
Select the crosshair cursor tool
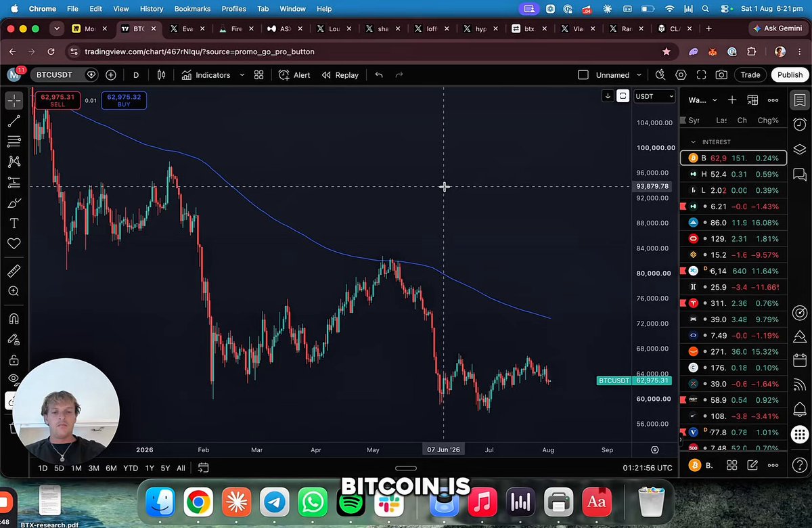point(14,101)
